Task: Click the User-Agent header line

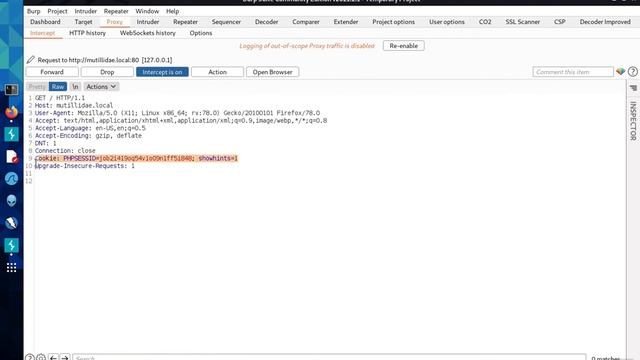Action: (x=178, y=113)
